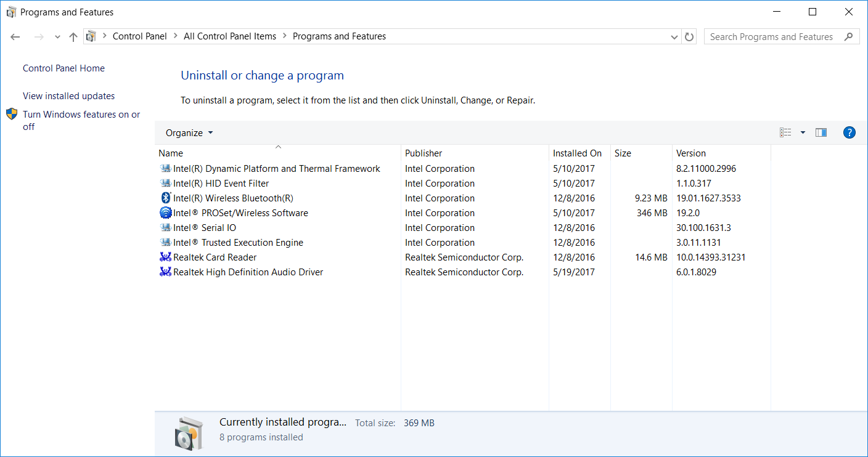Expand chevron after All Control Panel Items
The image size is (868, 457).
click(285, 36)
